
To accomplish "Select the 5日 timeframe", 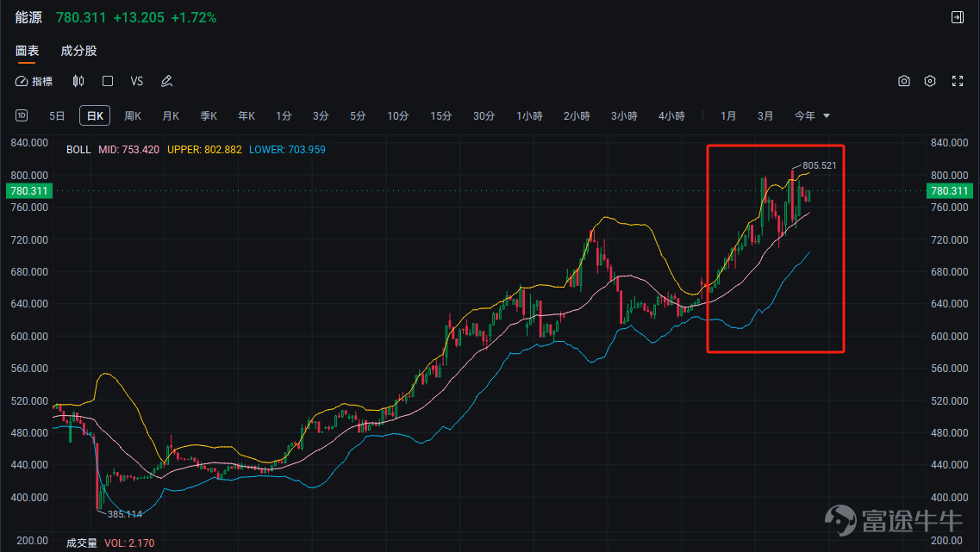I will pos(57,116).
